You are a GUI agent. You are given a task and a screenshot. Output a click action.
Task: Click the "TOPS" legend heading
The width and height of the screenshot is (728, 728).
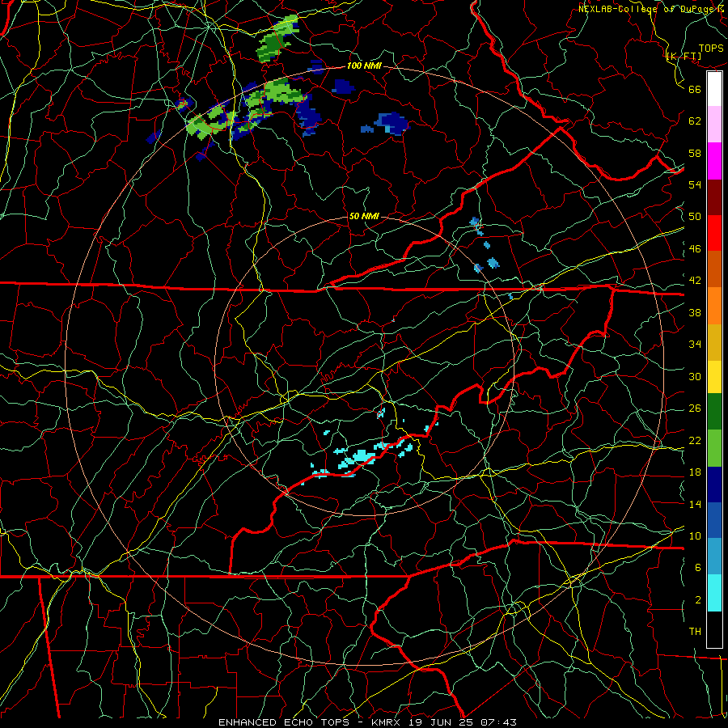[x=711, y=49]
